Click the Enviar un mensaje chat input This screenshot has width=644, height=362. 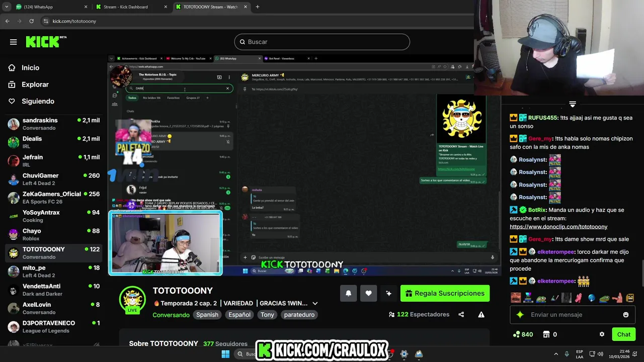click(x=573, y=315)
